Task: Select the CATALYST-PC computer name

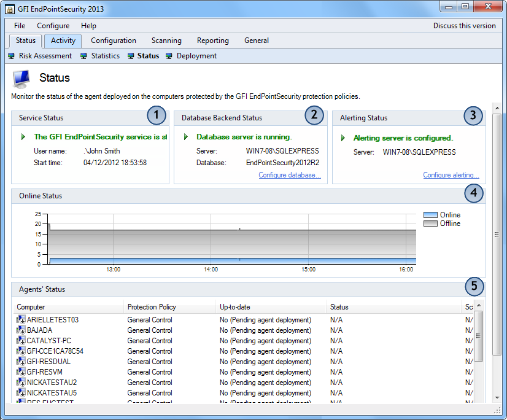Action: tap(49, 340)
